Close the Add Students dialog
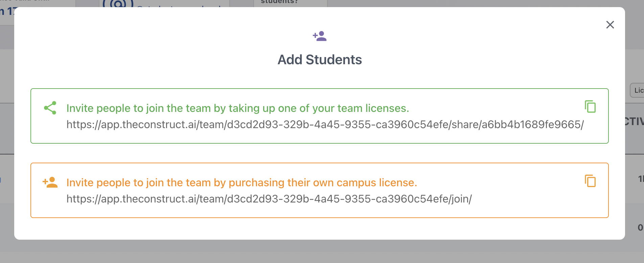The image size is (644, 263). [610, 25]
